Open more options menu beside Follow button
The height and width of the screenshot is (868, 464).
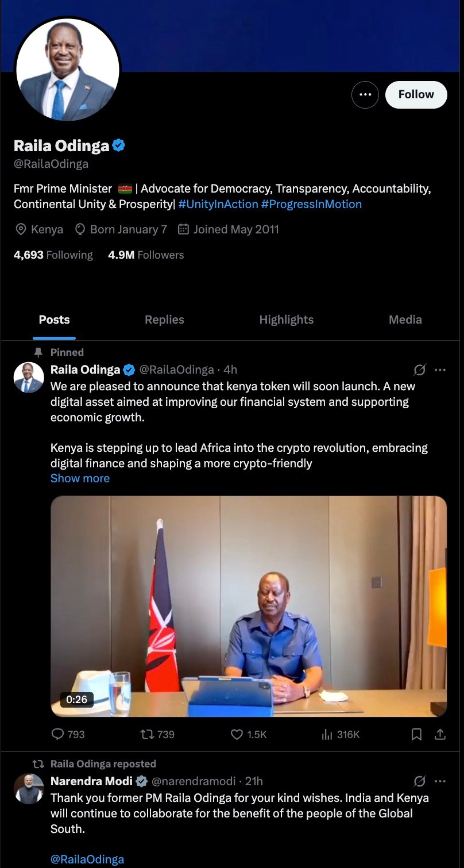point(365,94)
